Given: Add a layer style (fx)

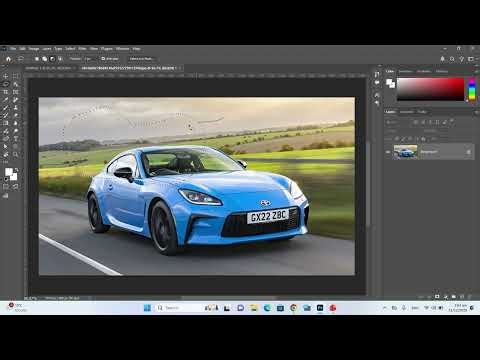Looking at the screenshot, I should coord(429,296).
